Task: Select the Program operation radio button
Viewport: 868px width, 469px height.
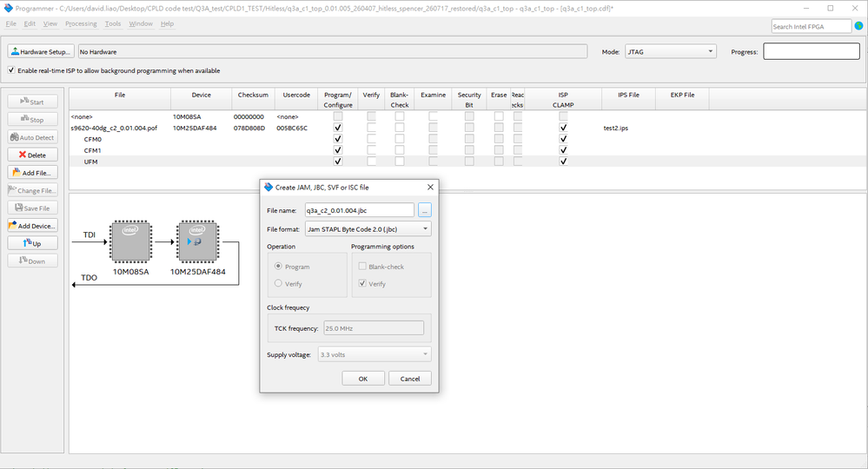Action: click(x=278, y=266)
